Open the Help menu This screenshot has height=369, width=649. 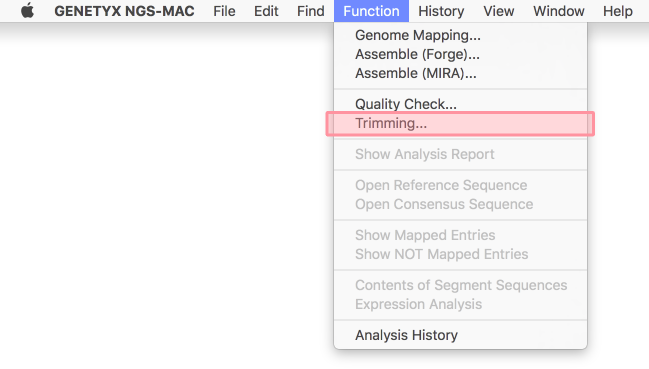click(x=618, y=11)
